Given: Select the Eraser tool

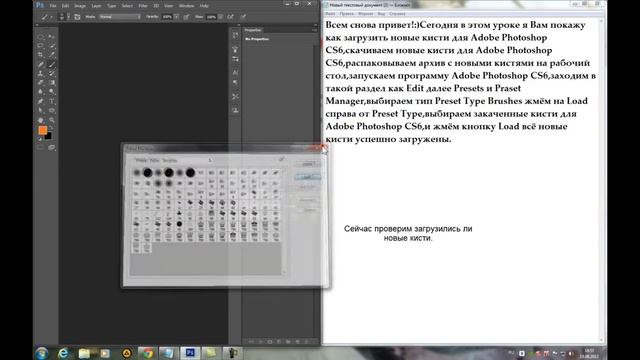Looking at the screenshot, I should pos(40,82).
